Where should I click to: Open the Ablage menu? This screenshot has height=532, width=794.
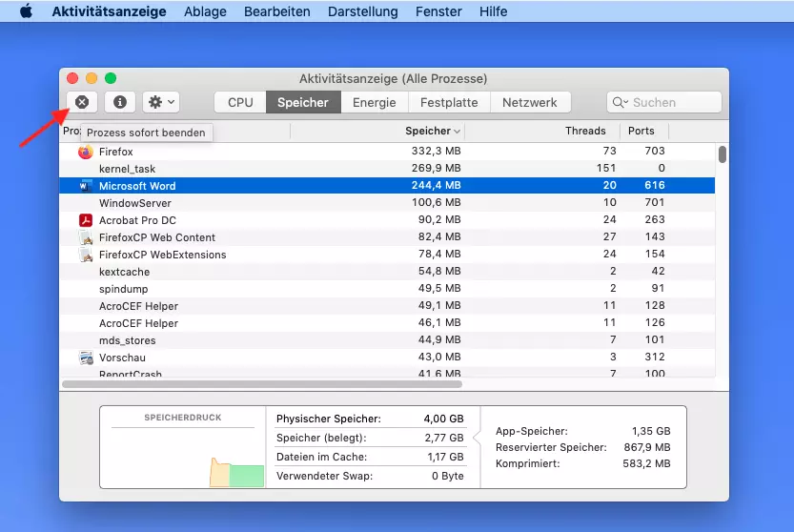[x=205, y=11]
